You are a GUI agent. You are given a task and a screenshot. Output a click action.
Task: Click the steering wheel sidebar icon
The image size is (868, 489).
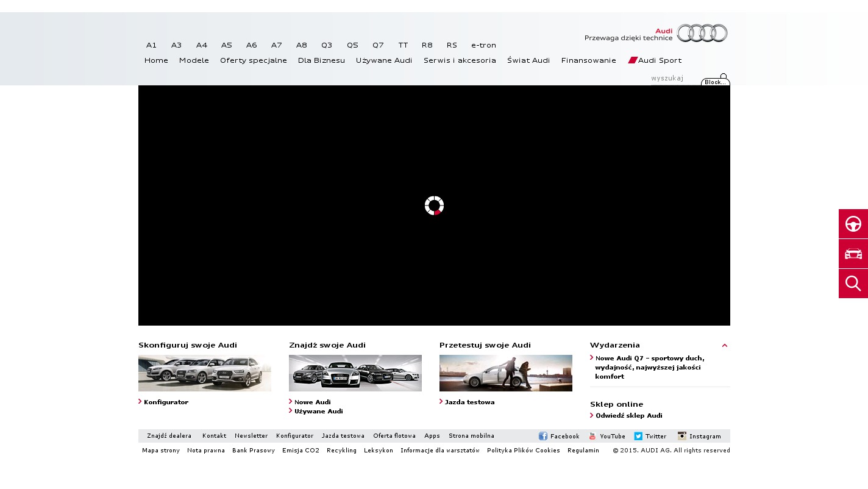point(853,224)
